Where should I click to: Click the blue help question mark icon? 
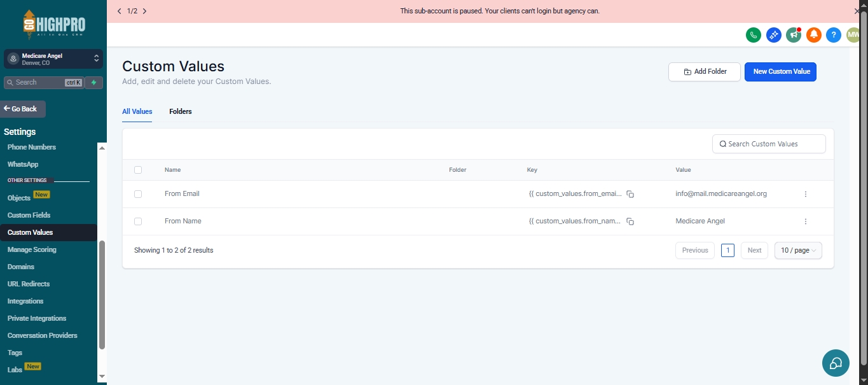coord(834,35)
